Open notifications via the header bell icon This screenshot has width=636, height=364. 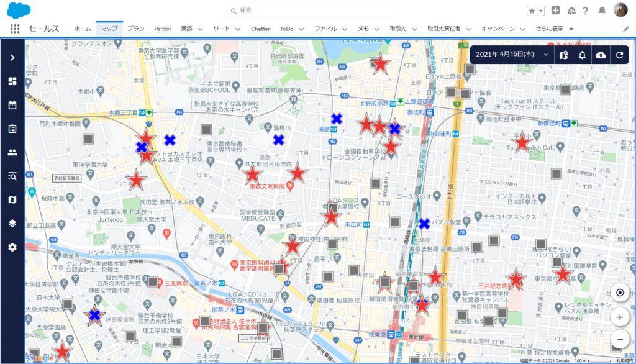(x=602, y=10)
